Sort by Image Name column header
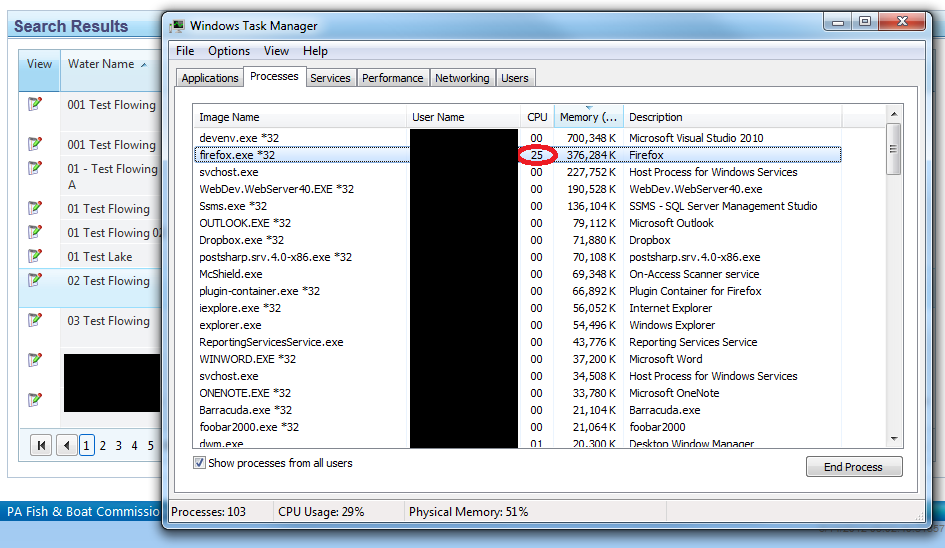The height and width of the screenshot is (548, 945). point(300,117)
